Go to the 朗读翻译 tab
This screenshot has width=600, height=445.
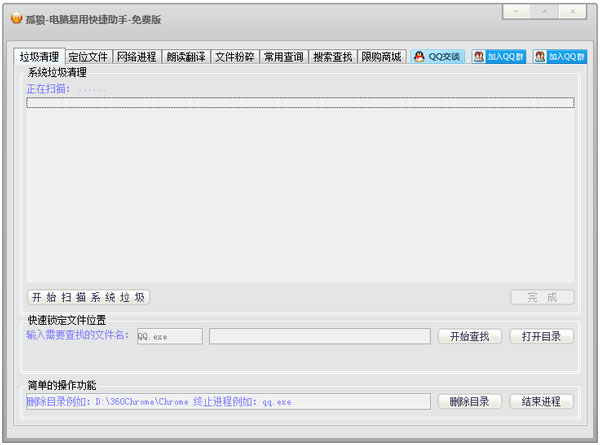pyautogui.click(x=186, y=57)
